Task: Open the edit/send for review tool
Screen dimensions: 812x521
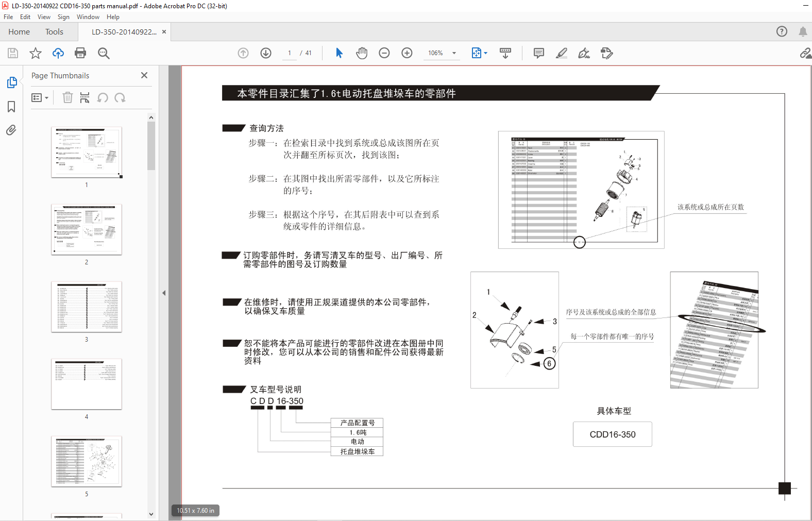Action: (x=607, y=53)
